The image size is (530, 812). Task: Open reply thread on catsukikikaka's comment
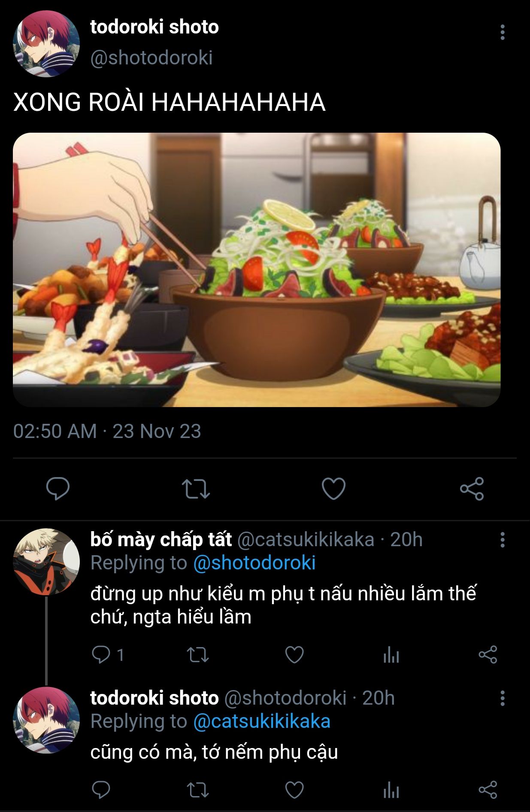[101, 655]
